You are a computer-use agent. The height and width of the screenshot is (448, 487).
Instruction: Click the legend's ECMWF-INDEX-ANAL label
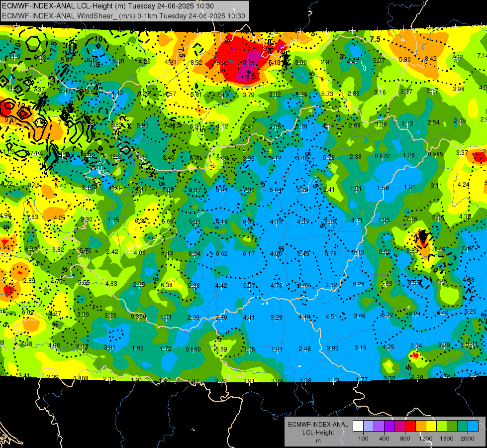[318, 425]
